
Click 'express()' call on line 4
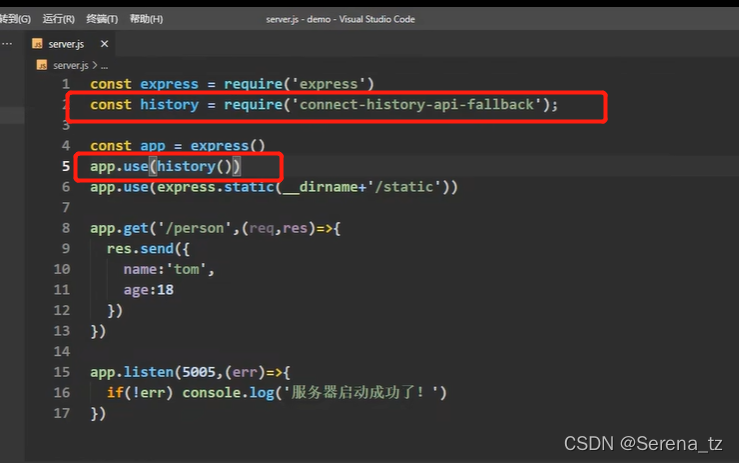click(228, 146)
